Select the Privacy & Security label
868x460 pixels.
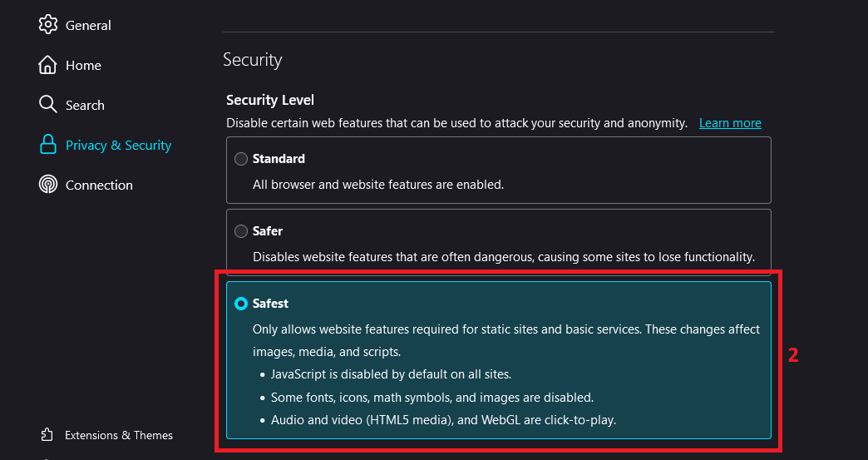click(x=118, y=146)
